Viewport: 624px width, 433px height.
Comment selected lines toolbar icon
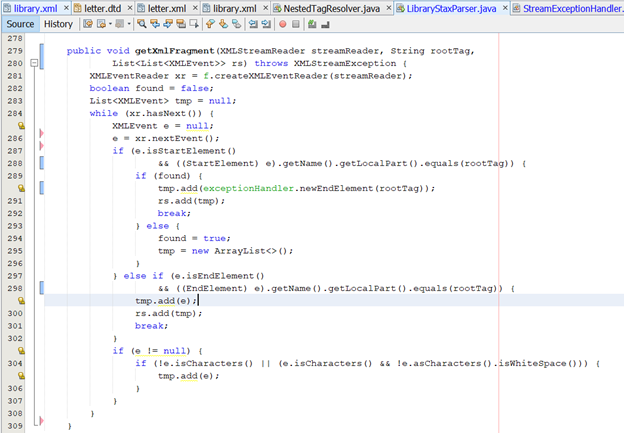tap(312, 24)
